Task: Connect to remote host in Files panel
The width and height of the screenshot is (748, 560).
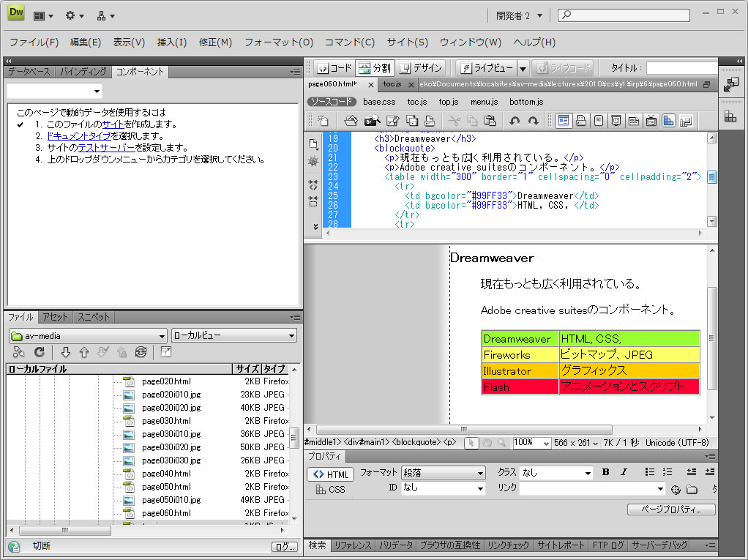Action: pos(18,352)
